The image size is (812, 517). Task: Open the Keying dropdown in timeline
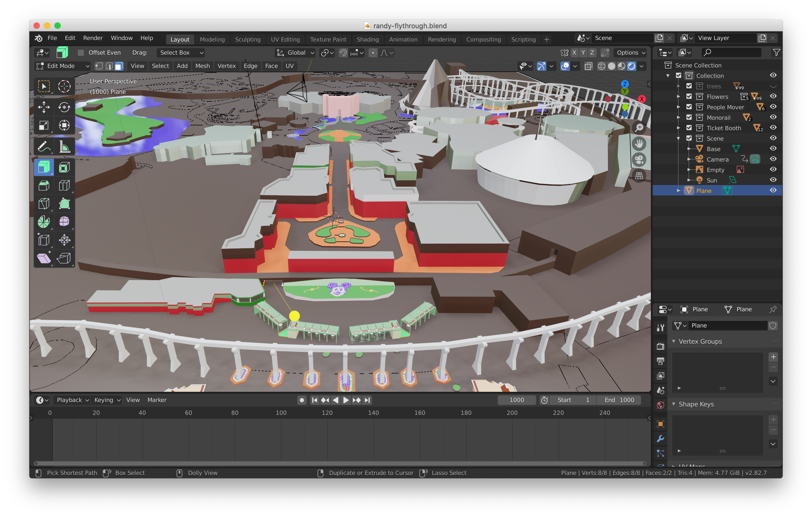coord(107,400)
